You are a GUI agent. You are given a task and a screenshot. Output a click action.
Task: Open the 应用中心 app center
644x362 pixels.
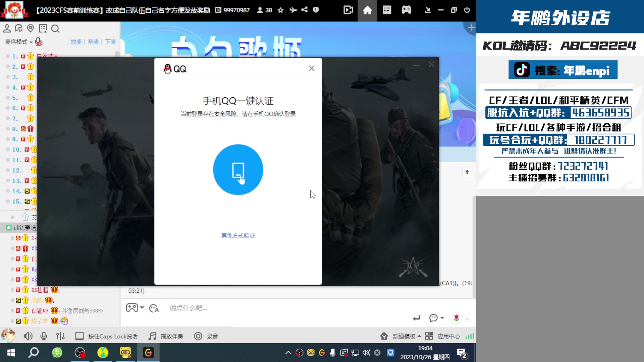tap(442, 336)
